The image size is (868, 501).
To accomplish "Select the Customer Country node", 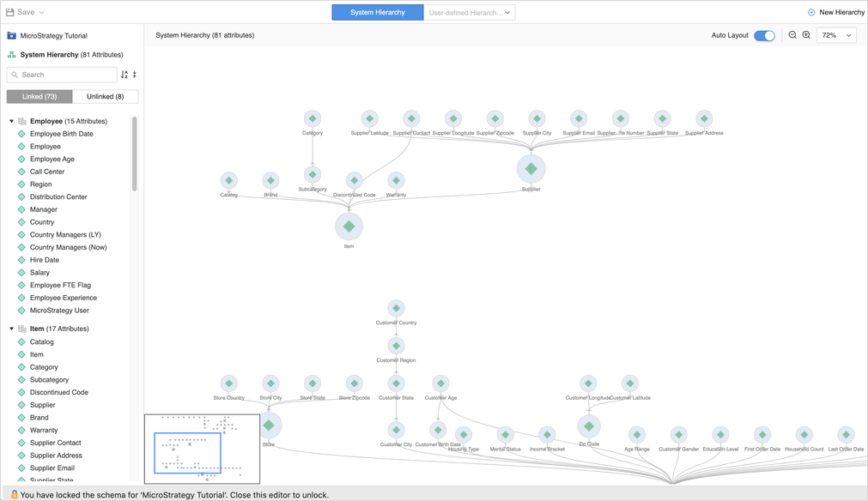I will click(x=396, y=308).
